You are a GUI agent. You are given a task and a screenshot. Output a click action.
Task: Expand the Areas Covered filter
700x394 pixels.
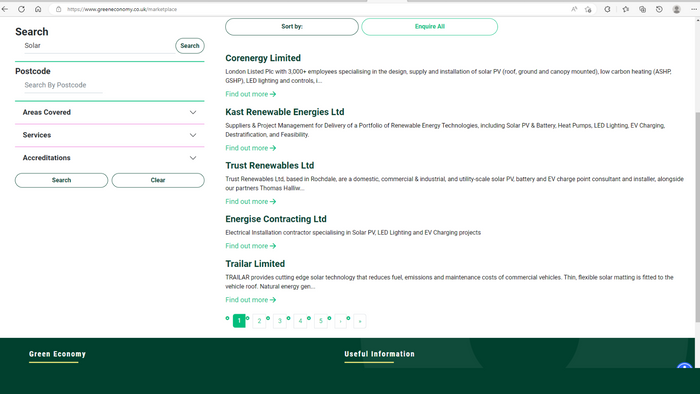point(109,112)
